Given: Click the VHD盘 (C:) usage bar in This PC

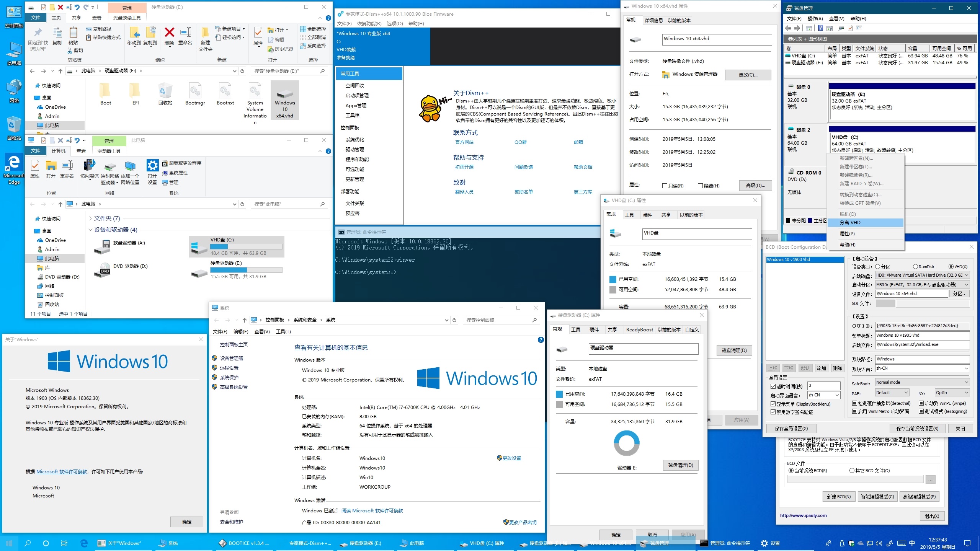Looking at the screenshot, I should [x=246, y=247].
